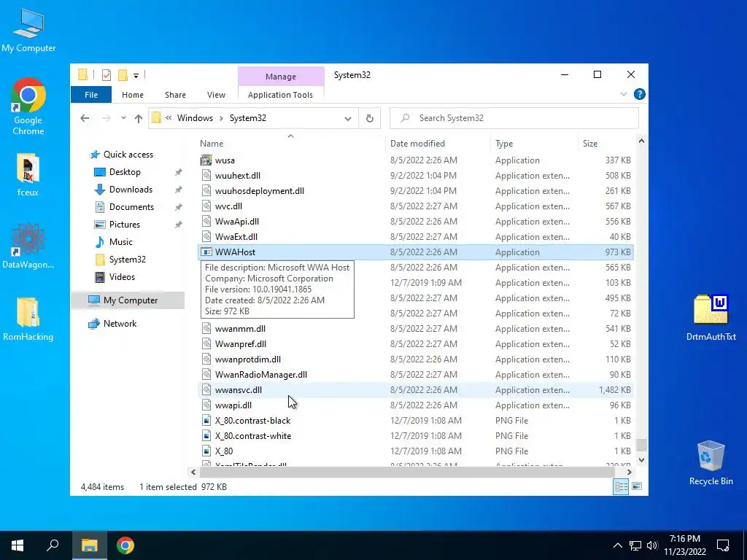747x560 pixels.
Task: Click the Manage contextual tab
Action: tap(281, 76)
